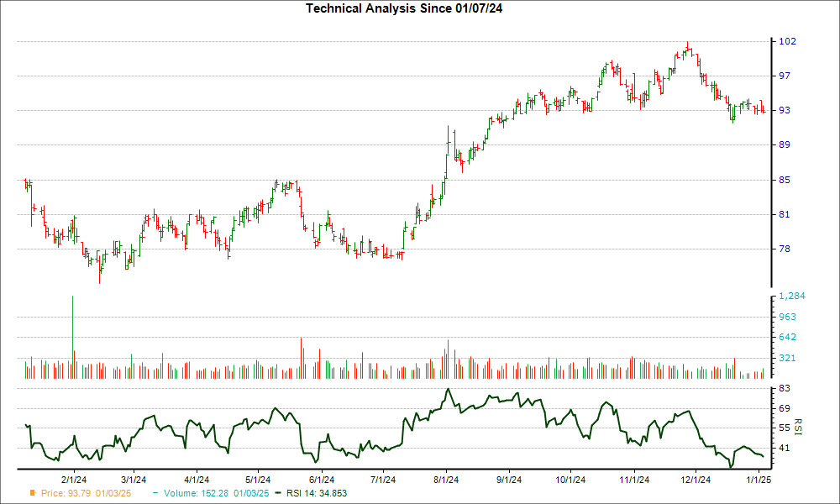Screen dimensions: 840x504
Task: Click the RSI axis label 41
Action: [785, 448]
